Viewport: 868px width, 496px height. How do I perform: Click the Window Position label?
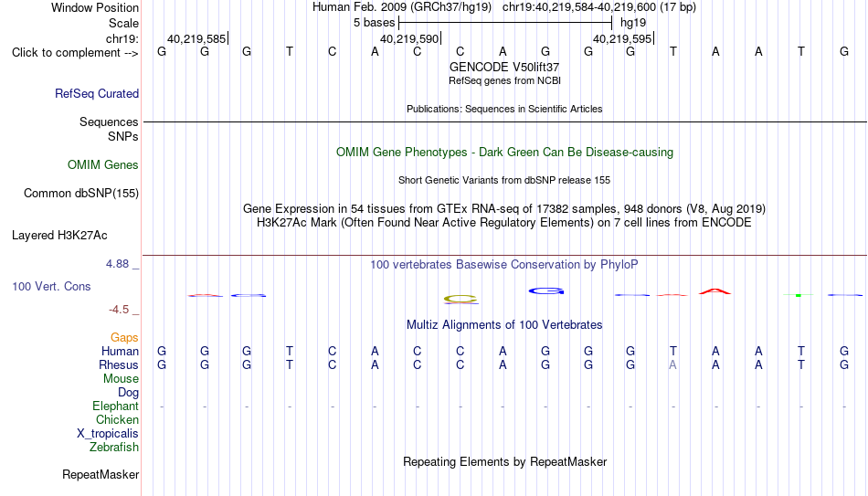click(95, 7)
